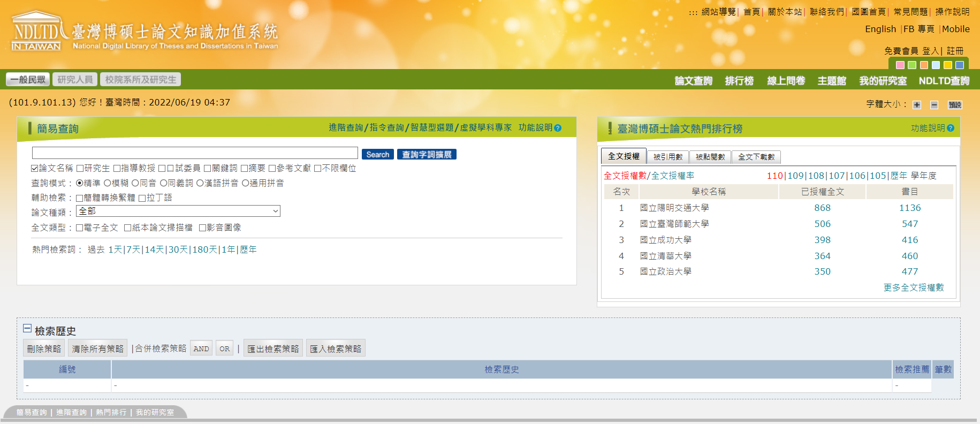
Task: Select the 通用拼音 query mode radio
Action: [246, 183]
